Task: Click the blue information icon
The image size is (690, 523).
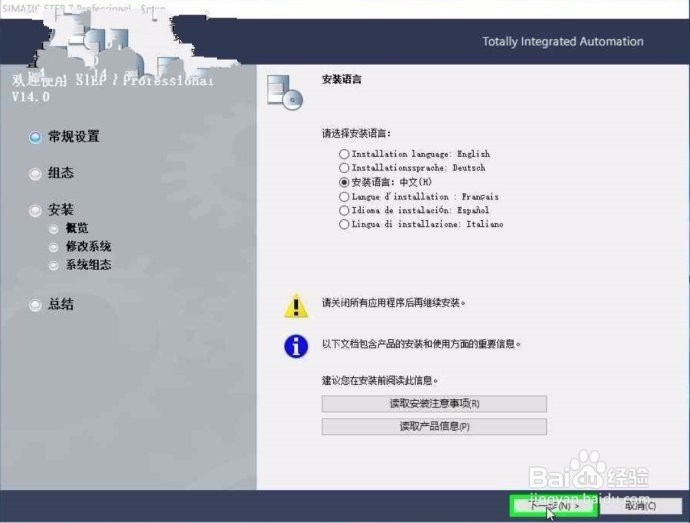Action: tap(296, 346)
